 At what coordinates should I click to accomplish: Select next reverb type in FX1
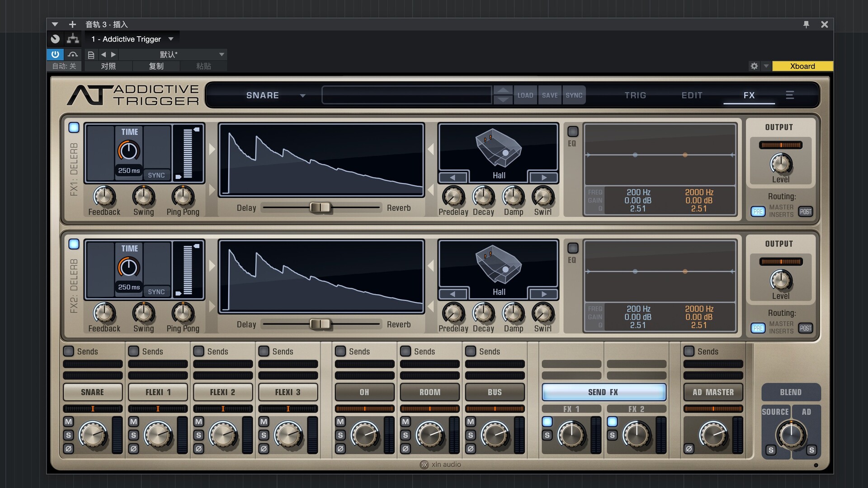point(544,178)
